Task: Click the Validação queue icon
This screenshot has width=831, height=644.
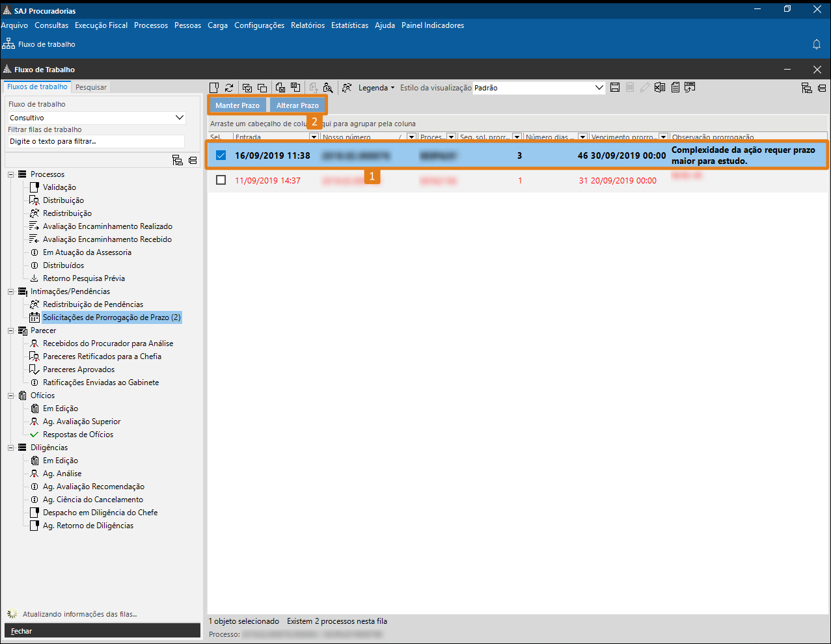Action: coord(34,187)
